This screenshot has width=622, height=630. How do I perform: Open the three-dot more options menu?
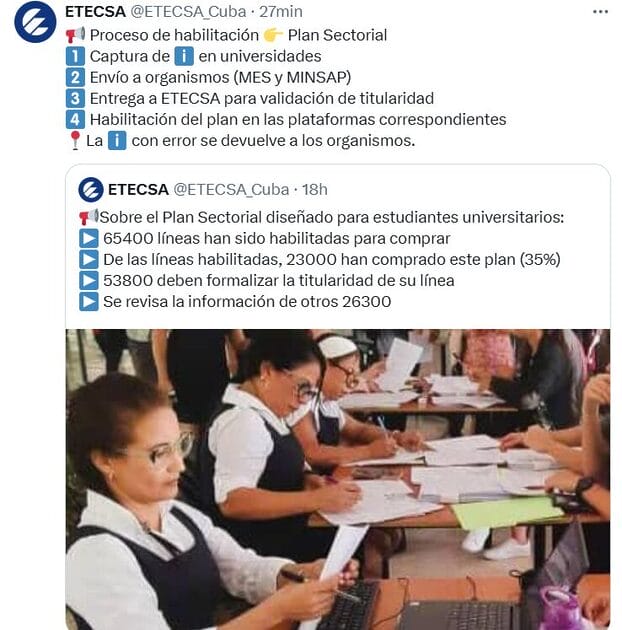(x=600, y=12)
